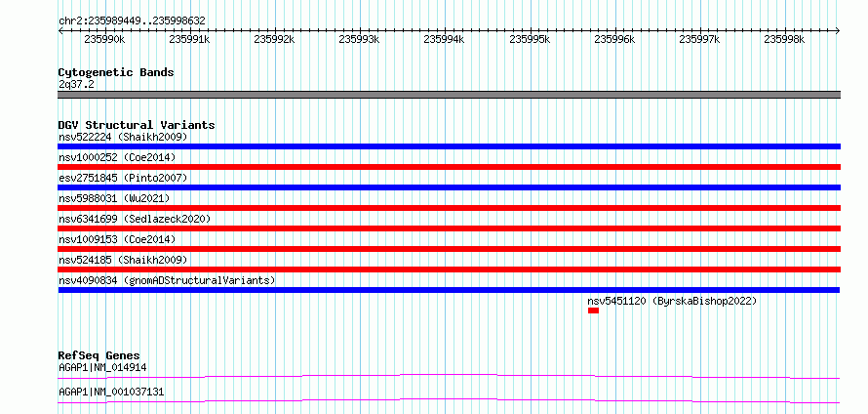Open the esv2751845 (Pinto2007) variant label
The height and width of the screenshot is (414, 868).
point(124,178)
